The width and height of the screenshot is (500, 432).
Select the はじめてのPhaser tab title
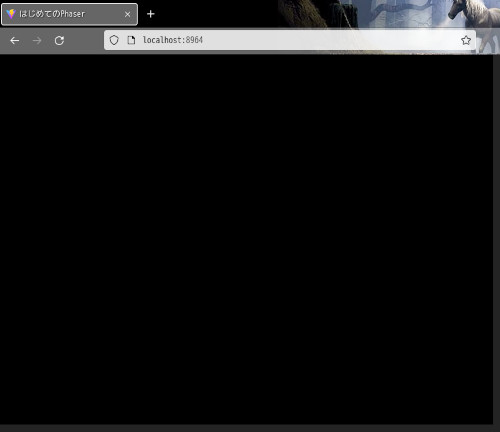pyautogui.click(x=52, y=14)
